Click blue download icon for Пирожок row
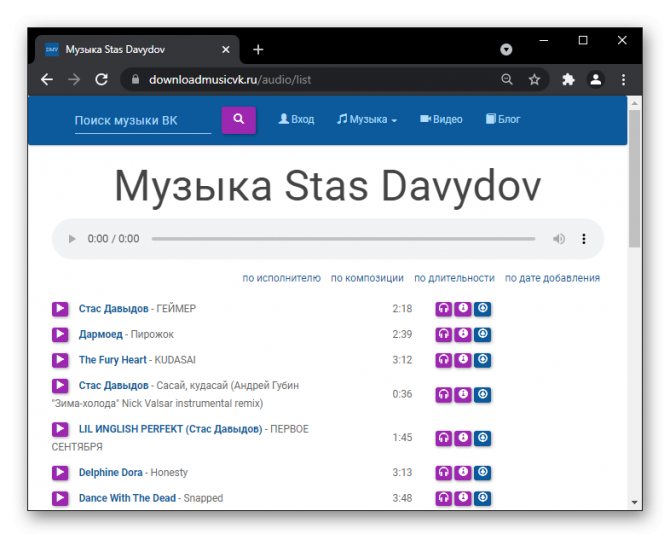Image resolution: width=670 pixels, height=552 pixels. click(482, 334)
